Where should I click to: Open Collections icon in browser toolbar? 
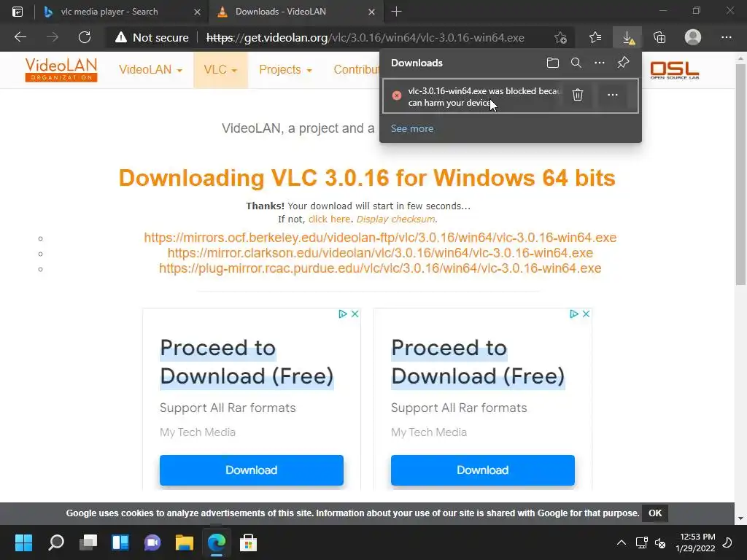659,37
